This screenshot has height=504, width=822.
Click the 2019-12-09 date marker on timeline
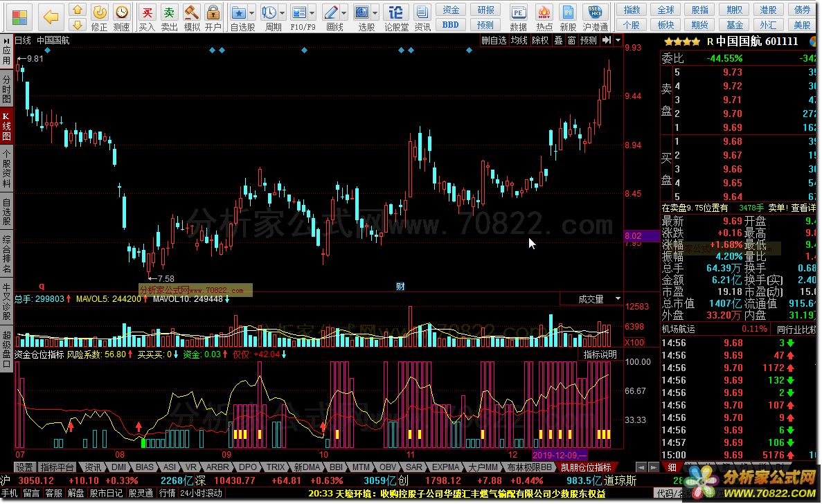559,455
